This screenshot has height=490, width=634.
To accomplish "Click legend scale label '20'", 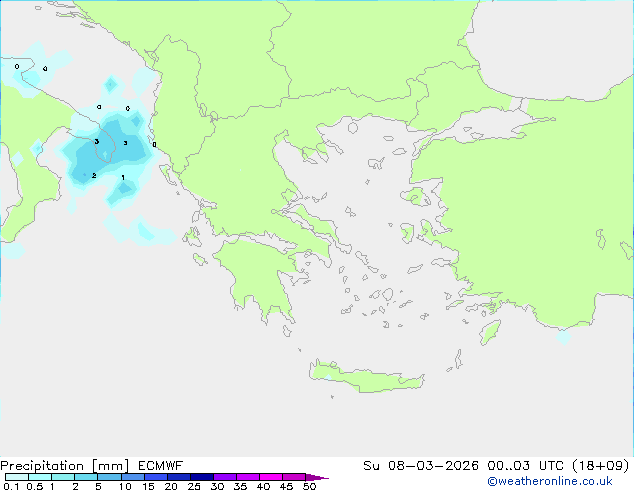I will (171, 486).
